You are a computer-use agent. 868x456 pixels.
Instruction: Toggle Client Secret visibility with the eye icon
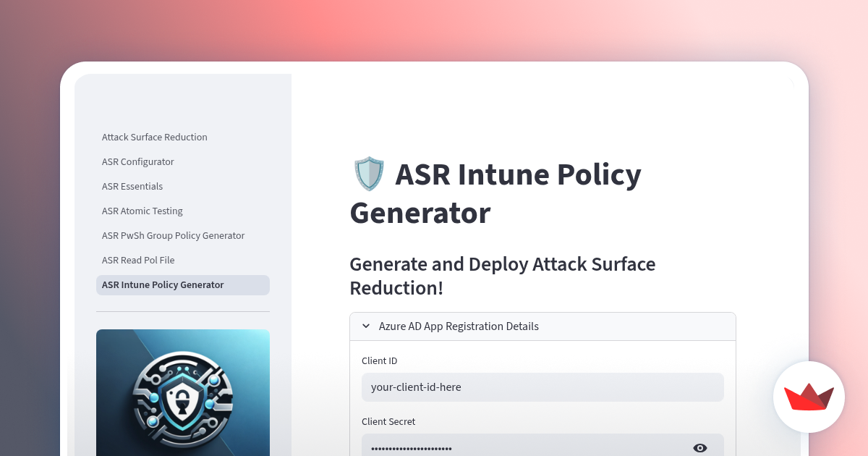point(699,447)
